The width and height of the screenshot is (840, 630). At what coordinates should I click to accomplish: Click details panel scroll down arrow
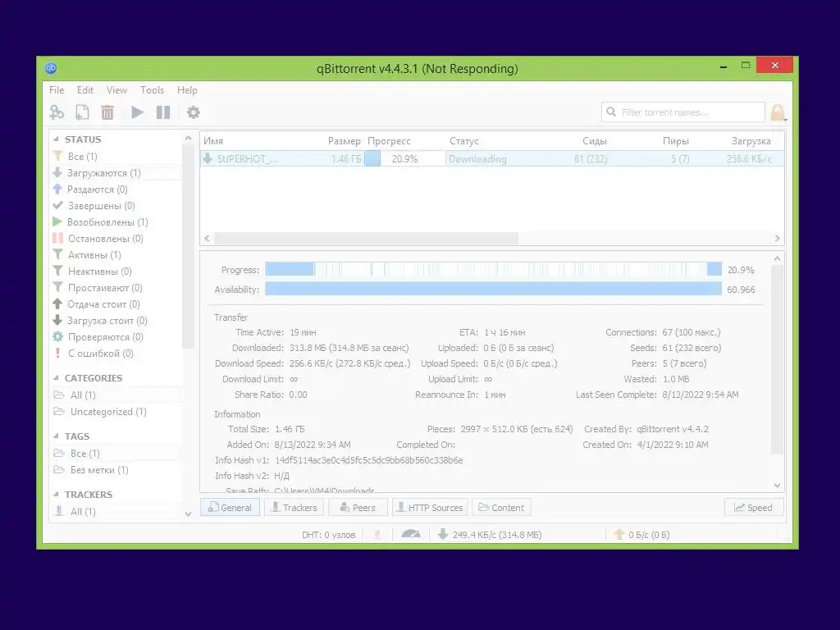click(x=778, y=486)
